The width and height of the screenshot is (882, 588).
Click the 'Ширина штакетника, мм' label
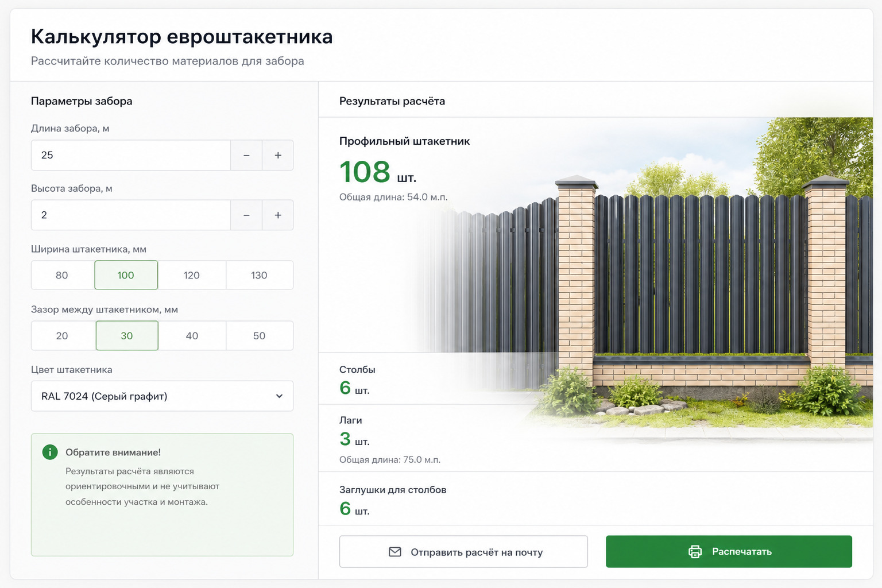(88, 249)
